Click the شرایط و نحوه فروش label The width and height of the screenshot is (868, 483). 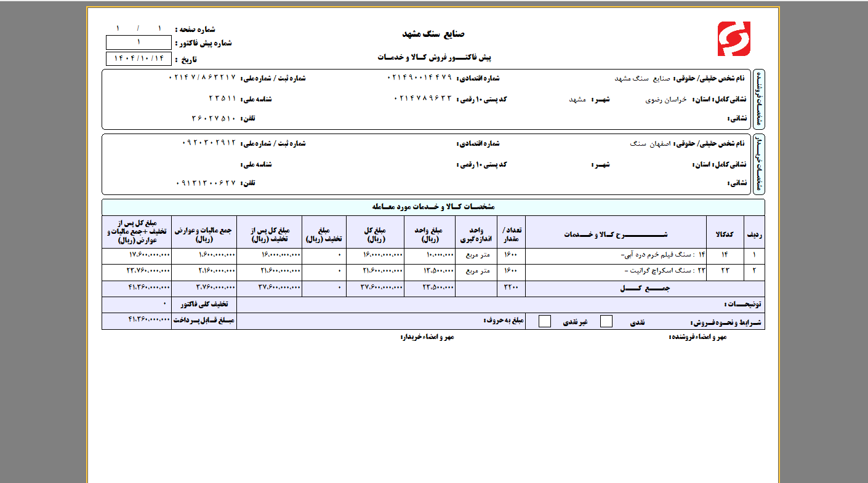[x=726, y=321]
